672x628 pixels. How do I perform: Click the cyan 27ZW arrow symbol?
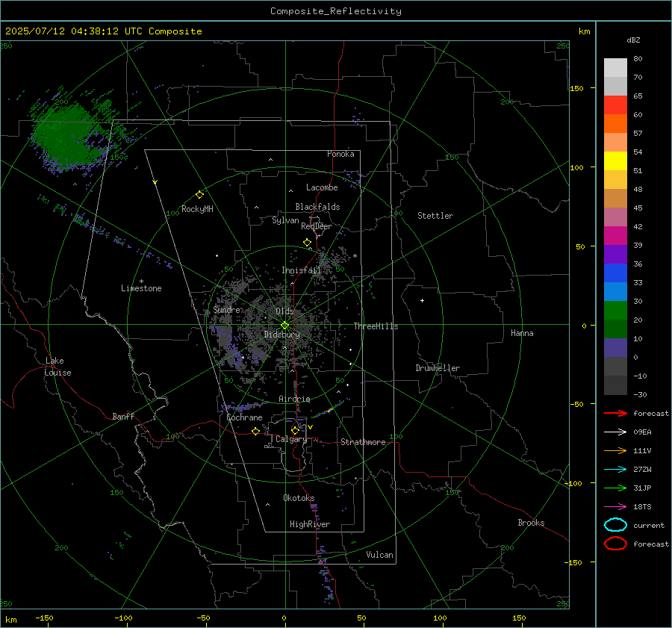(615, 470)
